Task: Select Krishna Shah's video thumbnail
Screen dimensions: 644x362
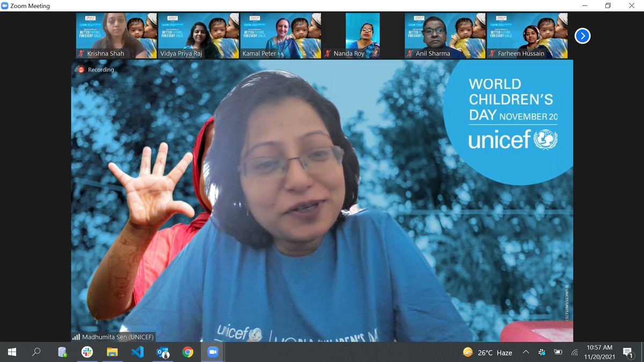Action: [x=116, y=36]
